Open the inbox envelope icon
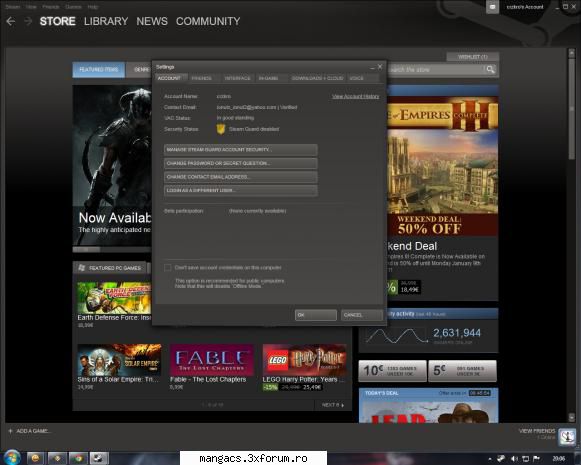The height and width of the screenshot is (465, 581). pos(492,7)
